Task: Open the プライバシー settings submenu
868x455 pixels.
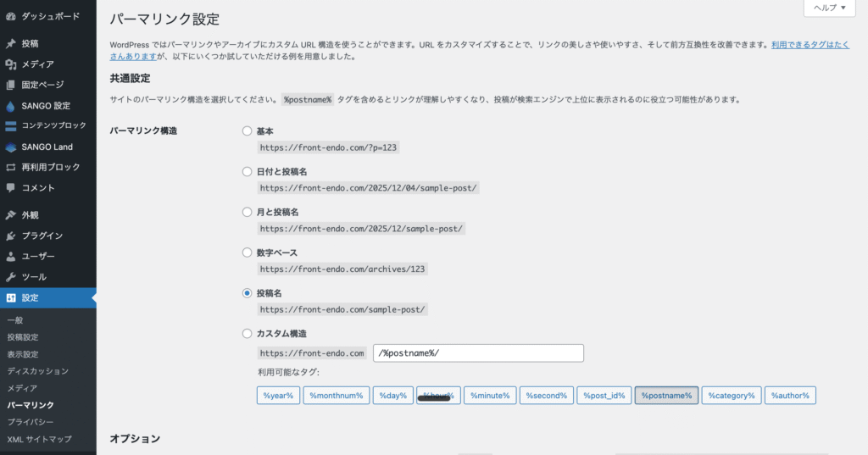Action: tap(31, 421)
